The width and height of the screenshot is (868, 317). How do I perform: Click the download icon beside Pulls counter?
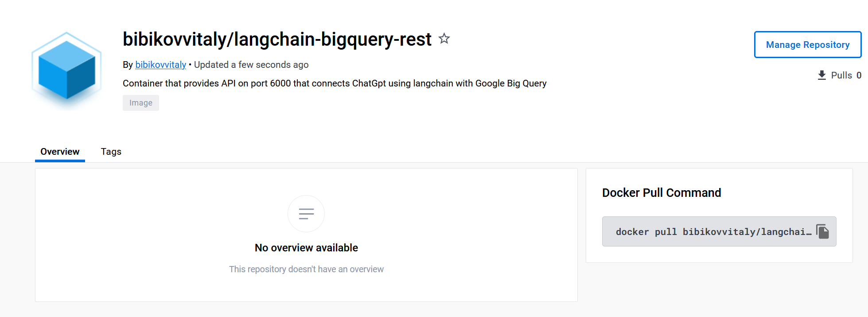pos(822,75)
